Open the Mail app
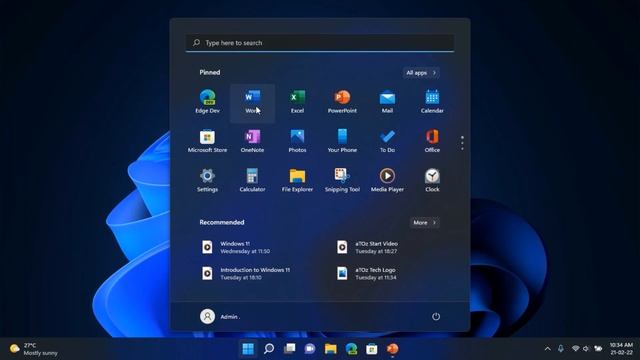The width and height of the screenshot is (640, 360). [x=387, y=102]
